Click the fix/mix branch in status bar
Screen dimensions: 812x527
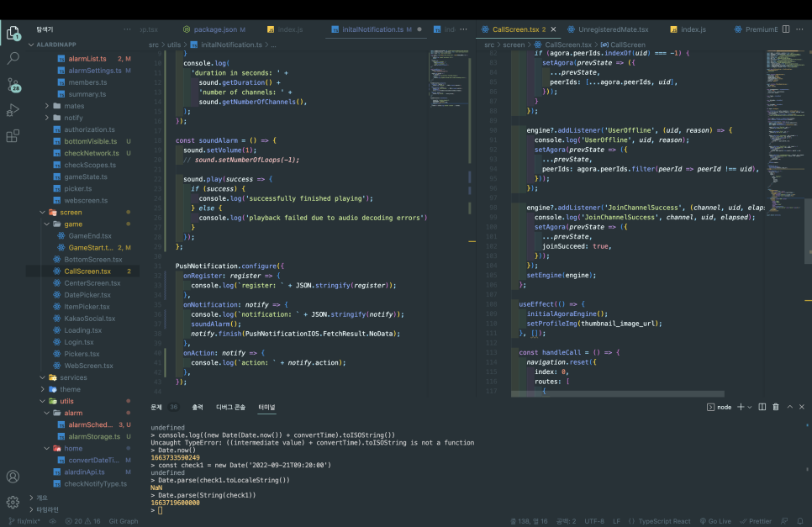pos(25,521)
